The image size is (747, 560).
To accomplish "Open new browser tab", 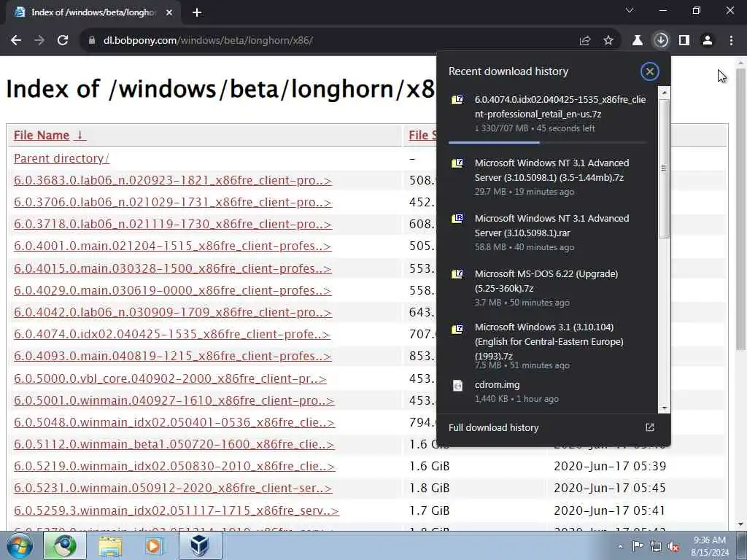I will (197, 13).
